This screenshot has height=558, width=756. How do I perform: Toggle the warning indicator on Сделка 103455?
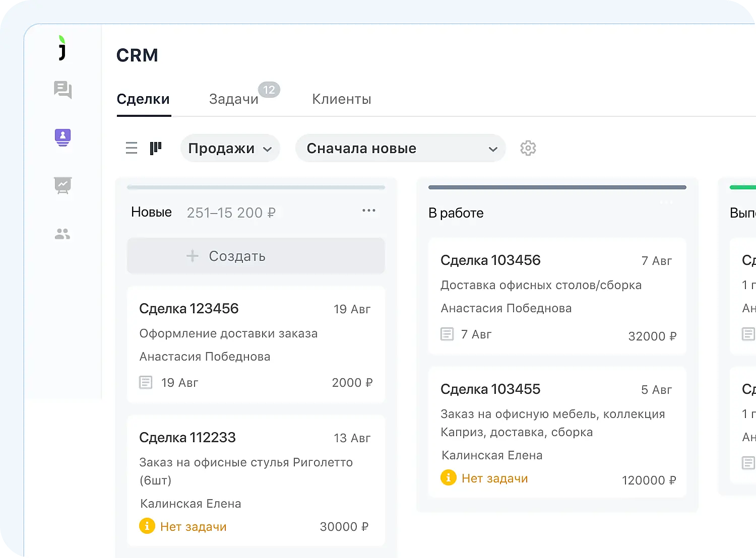448,478
